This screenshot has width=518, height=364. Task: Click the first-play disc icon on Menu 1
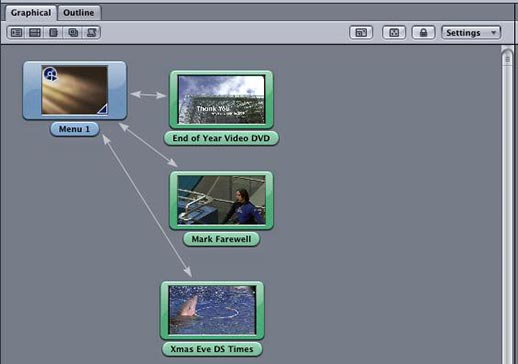point(50,74)
